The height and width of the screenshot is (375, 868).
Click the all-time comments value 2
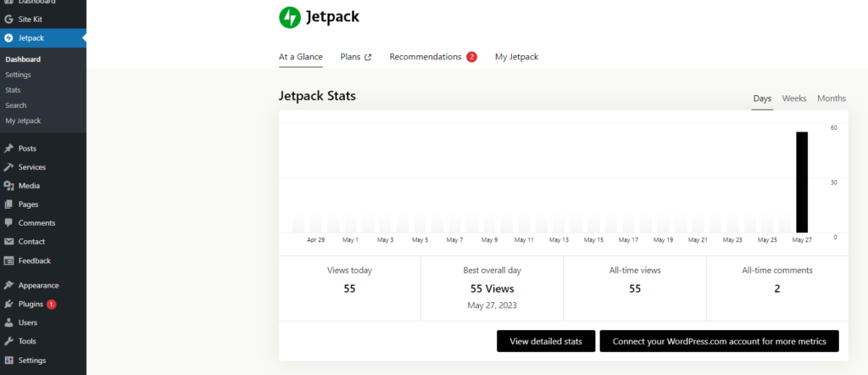(x=777, y=288)
